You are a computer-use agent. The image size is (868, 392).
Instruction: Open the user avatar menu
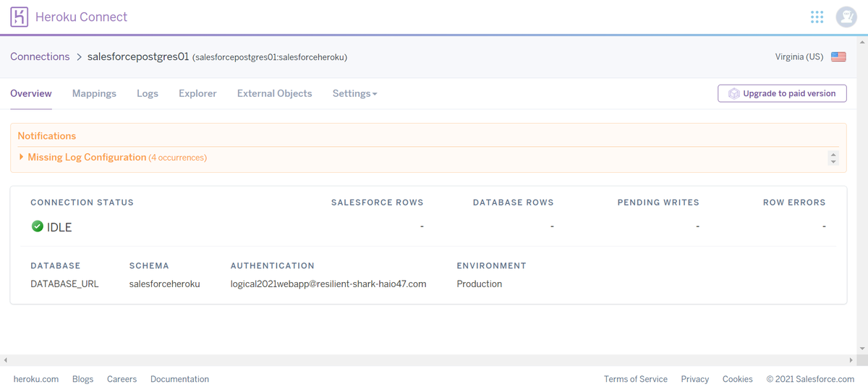(846, 17)
